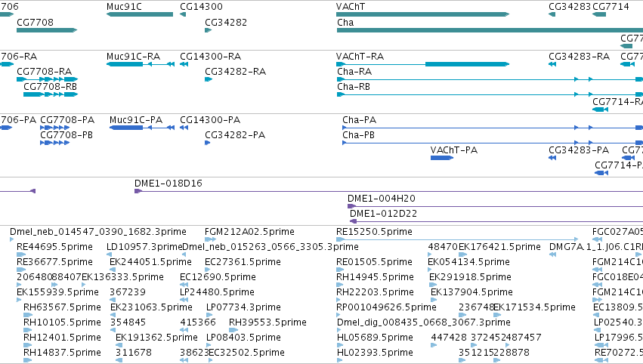
Task: Select the CG14300 gene label
Action: (x=201, y=7)
